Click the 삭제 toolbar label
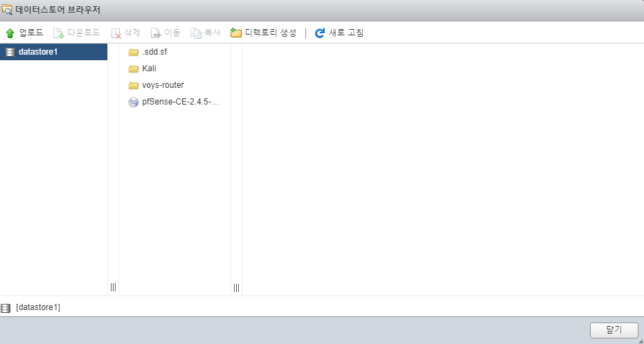Screen dimensions: 644x344 [132, 33]
